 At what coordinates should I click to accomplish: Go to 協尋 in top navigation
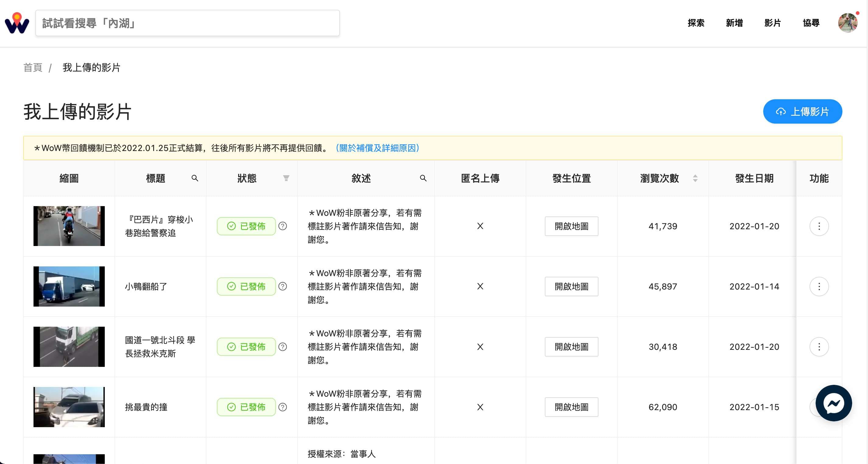[811, 23]
